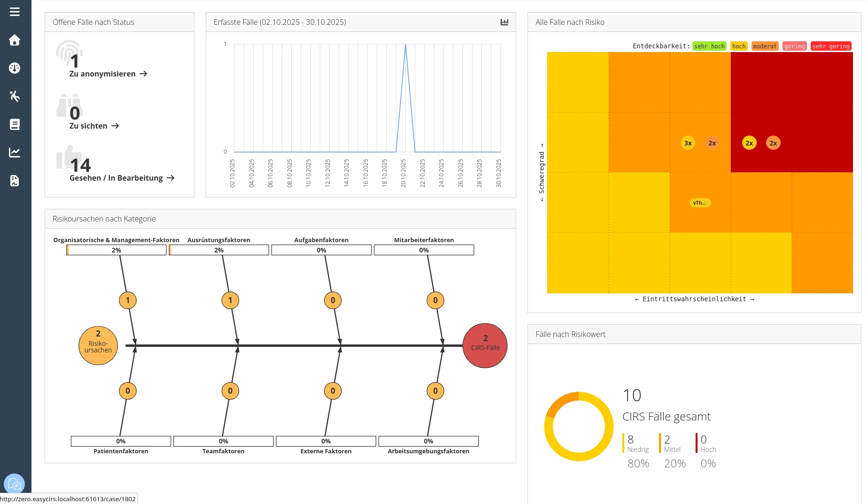Select the '2x' marker in the dark red zone
This screenshot has height=504, width=868.
pyautogui.click(x=749, y=143)
